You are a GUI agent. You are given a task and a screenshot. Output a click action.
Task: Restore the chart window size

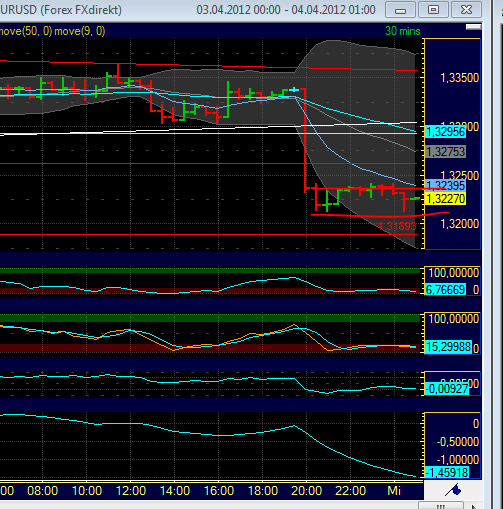tap(433, 10)
